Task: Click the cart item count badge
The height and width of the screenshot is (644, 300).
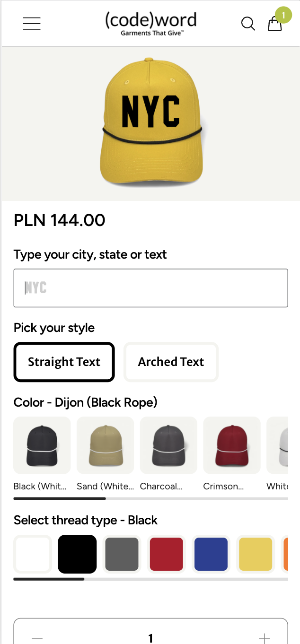Action: click(283, 15)
